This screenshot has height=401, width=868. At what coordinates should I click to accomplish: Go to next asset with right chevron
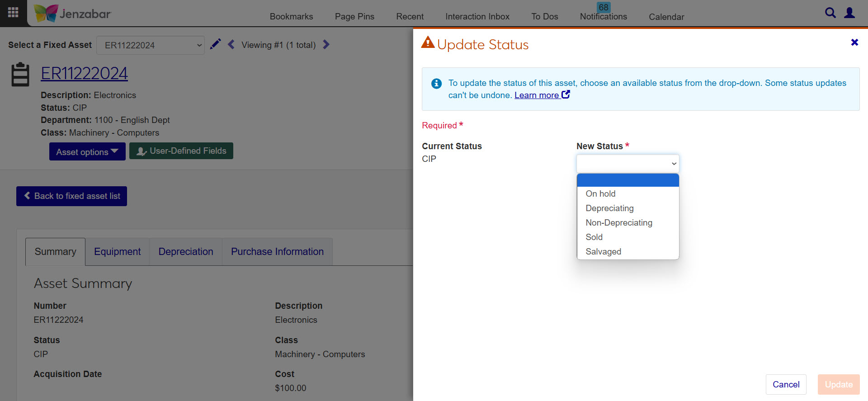tap(326, 44)
